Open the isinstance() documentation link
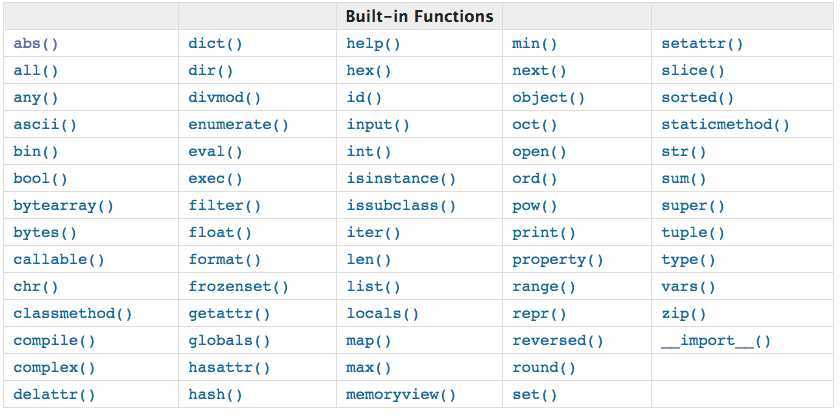Screen dimensions: 840x419 pos(401,179)
